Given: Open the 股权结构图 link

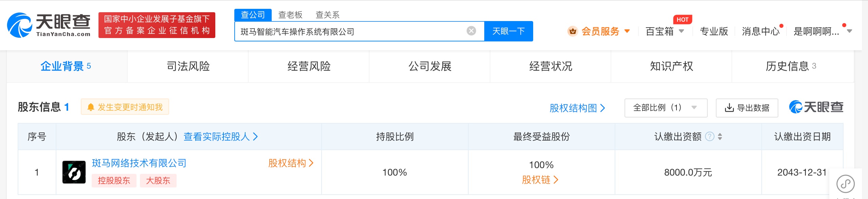Looking at the screenshot, I should click(x=577, y=108).
